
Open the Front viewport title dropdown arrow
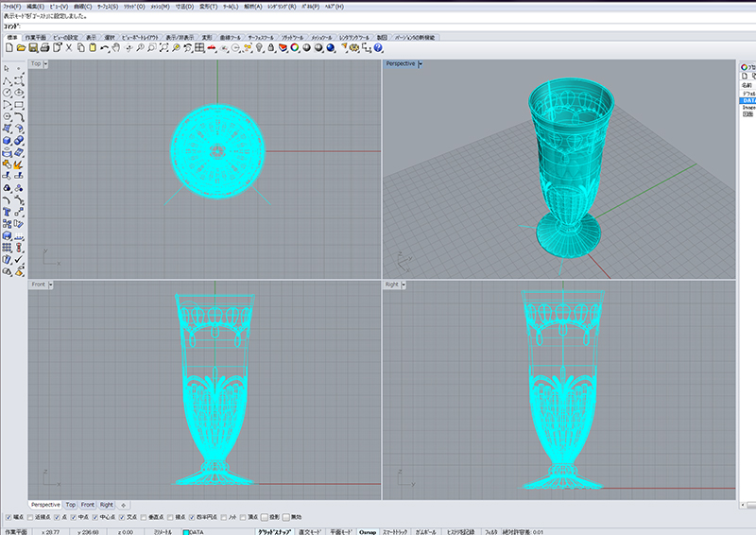coord(52,284)
